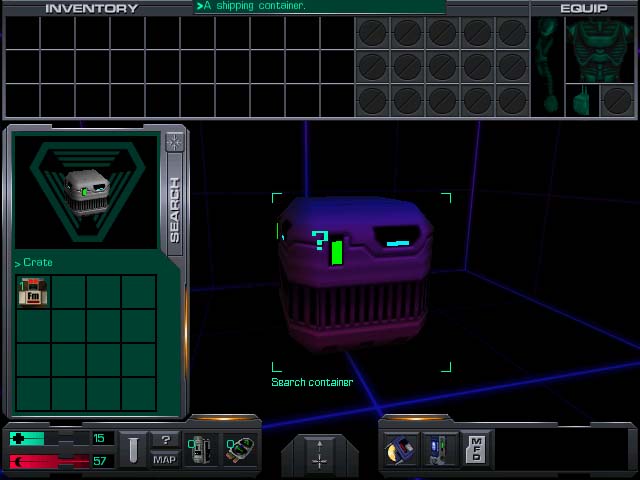Image resolution: width=640 pixels, height=480 pixels.
Task: Click the 'A shipping container.' message line
Action: [x=254, y=6]
